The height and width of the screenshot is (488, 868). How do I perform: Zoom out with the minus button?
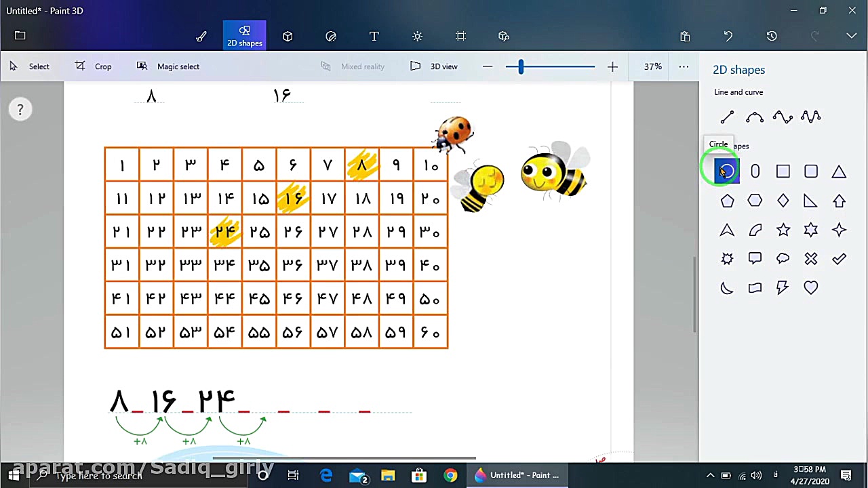pyautogui.click(x=488, y=66)
